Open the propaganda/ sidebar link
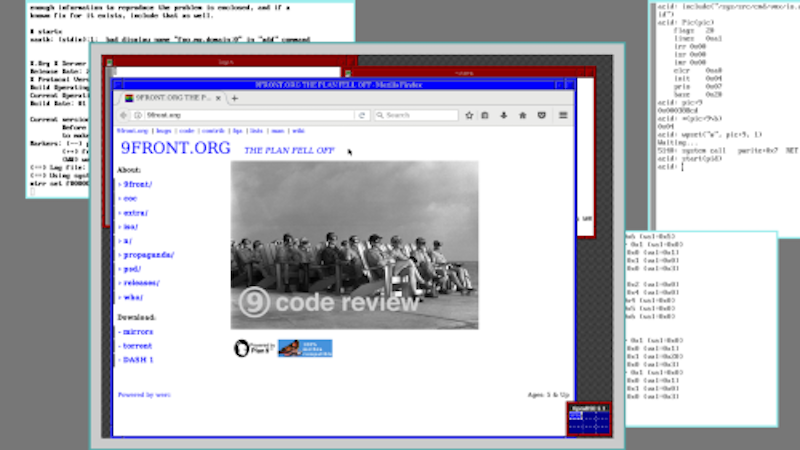Screen dimensions: 800x450 [x=148, y=255]
